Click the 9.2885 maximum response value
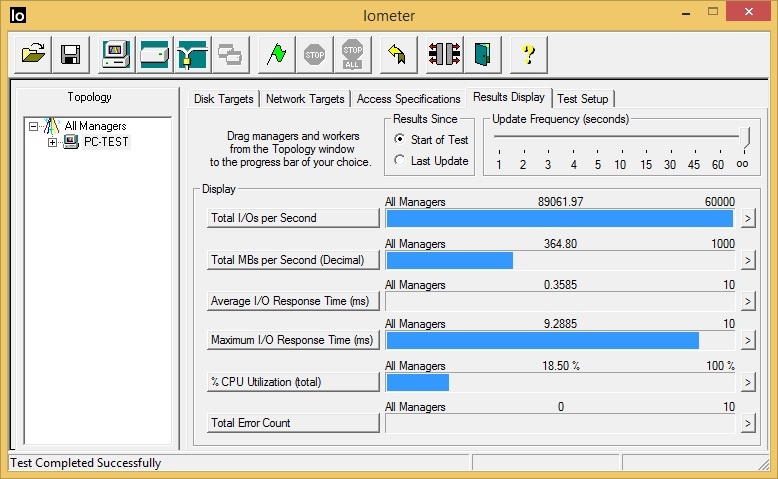The image size is (778, 479). 560,324
